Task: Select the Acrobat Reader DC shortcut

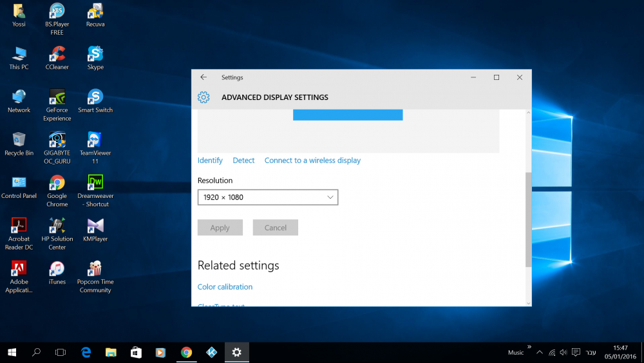Action: pyautogui.click(x=19, y=234)
